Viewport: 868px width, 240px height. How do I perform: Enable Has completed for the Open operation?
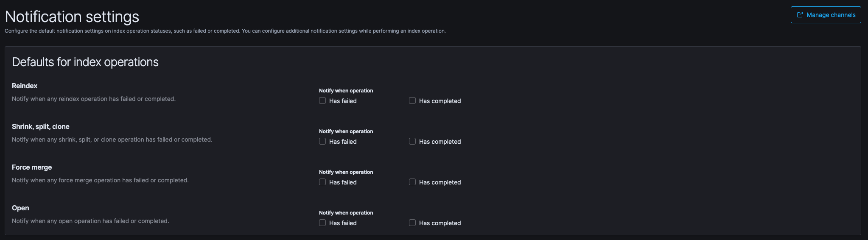click(x=412, y=223)
